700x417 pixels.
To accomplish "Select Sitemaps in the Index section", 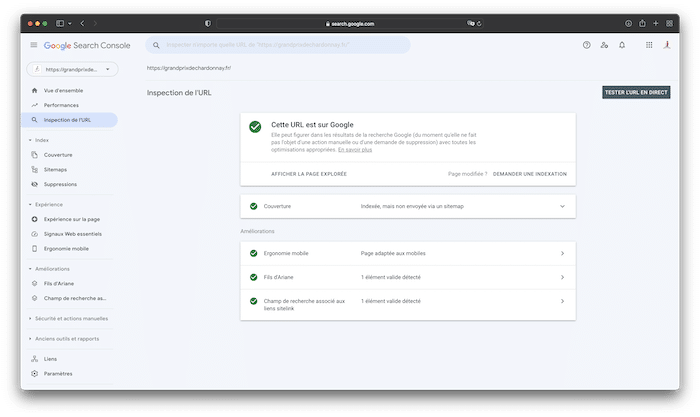I will (56, 170).
